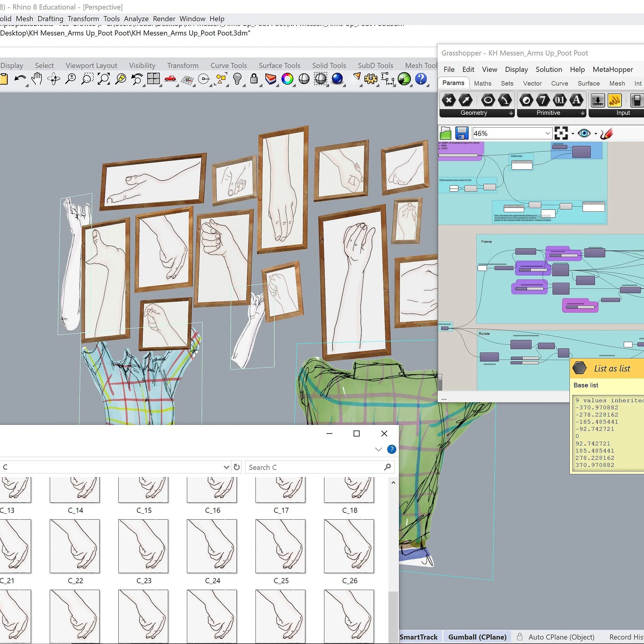The width and height of the screenshot is (644, 644).
Task: Add a Circle parameter from Geometry panel
Action: [x=488, y=100]
